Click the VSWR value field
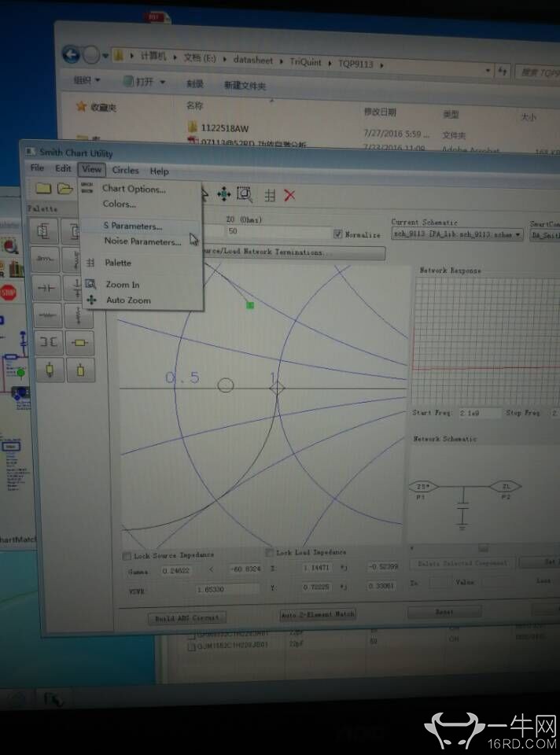 (x=227, y=589)
